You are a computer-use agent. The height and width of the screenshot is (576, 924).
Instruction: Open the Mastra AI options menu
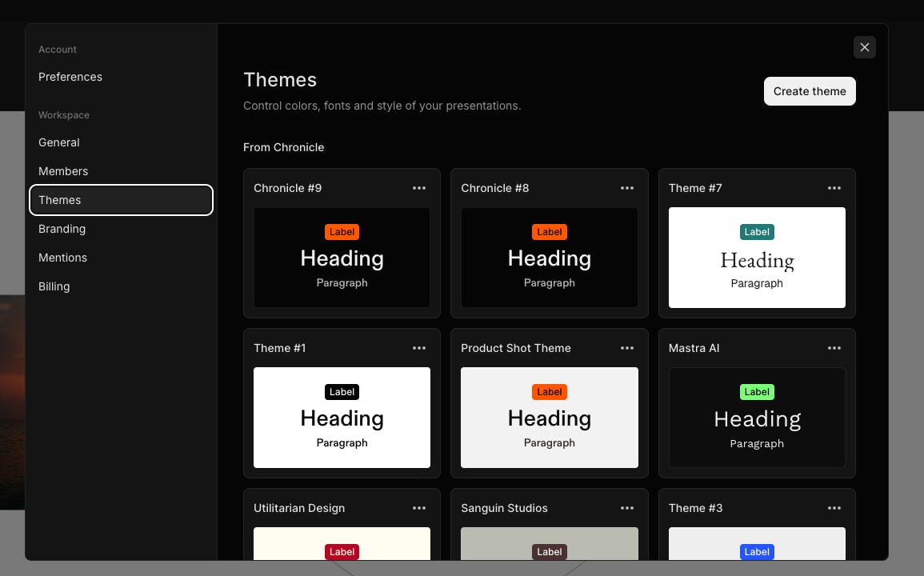point(834,348)
